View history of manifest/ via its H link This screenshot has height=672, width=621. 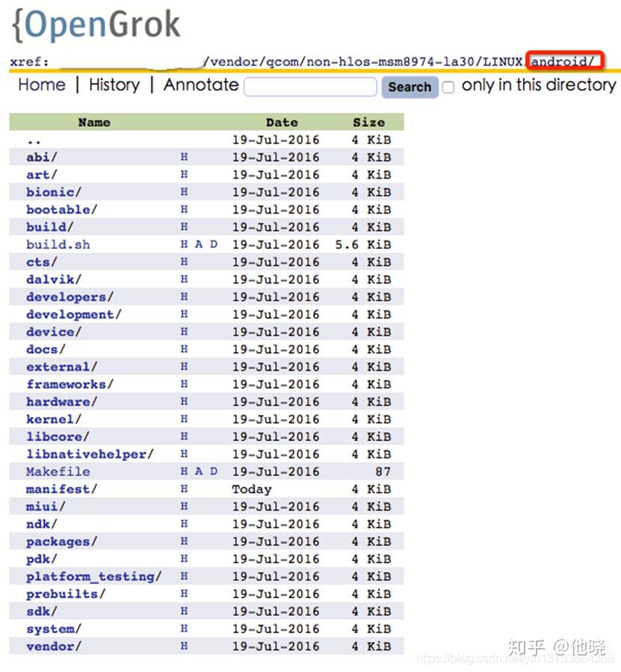click(x=184, y=489)
